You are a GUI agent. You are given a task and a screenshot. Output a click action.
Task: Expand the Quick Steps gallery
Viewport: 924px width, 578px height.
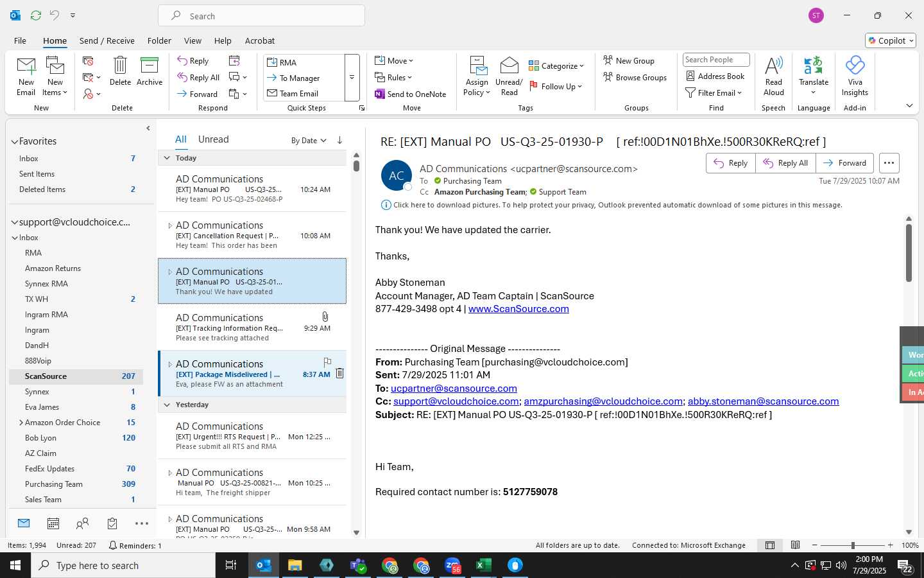352,78
